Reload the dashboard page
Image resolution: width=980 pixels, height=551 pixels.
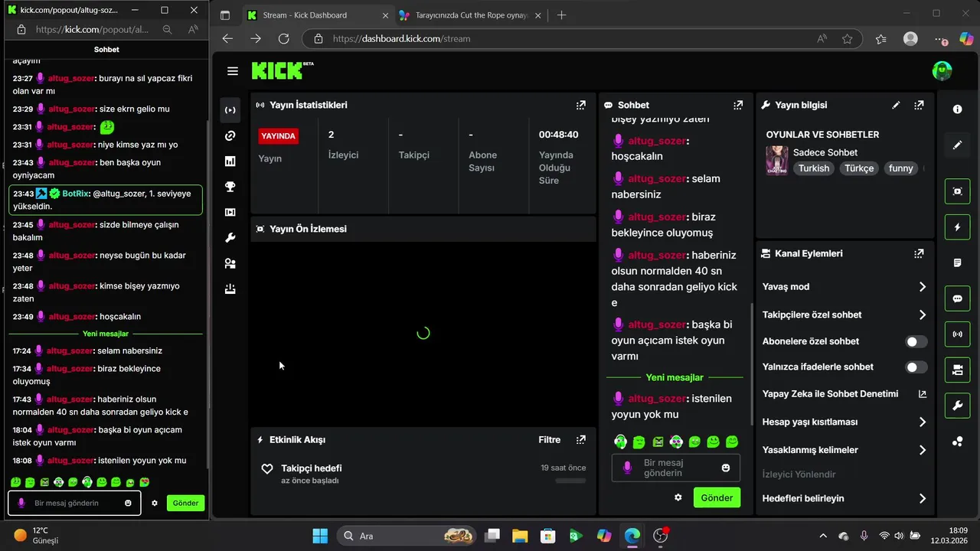[x=283, y=38]
